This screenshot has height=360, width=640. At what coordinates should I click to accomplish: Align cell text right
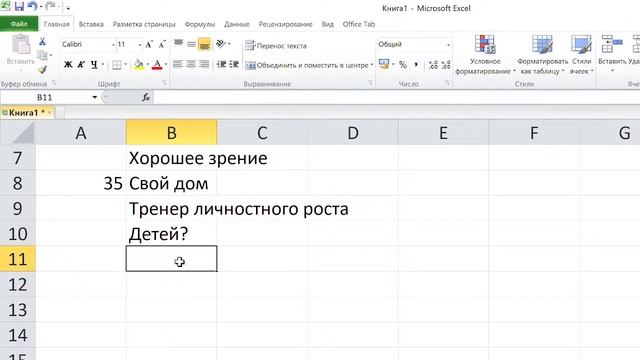pyautogui.click(x=204, y=64)
